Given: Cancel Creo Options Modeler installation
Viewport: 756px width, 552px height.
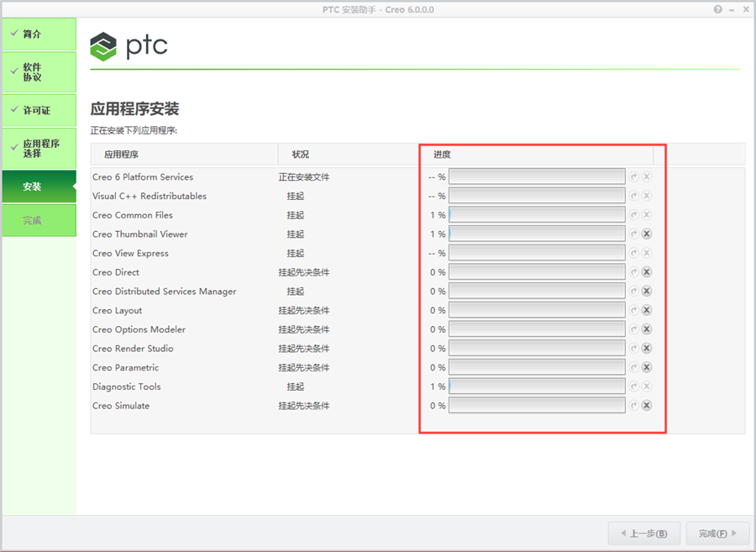Looking at the screenshot, I should pyautogui.click(x=647, y=329).
